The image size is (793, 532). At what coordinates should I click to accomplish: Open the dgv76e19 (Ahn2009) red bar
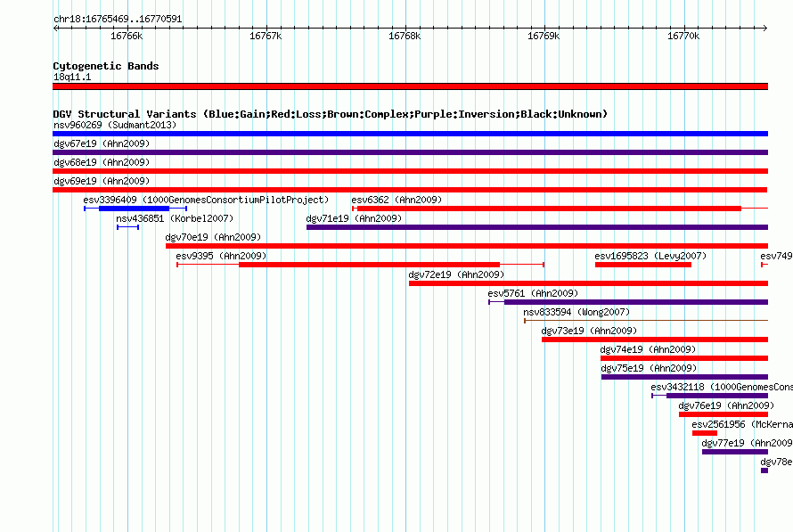[724, 414]
